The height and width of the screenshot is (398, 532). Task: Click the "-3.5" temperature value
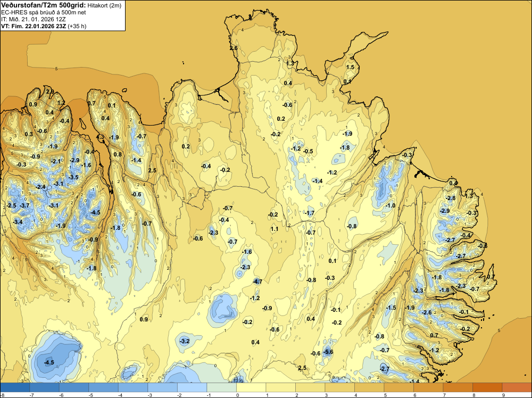(73, 177)
